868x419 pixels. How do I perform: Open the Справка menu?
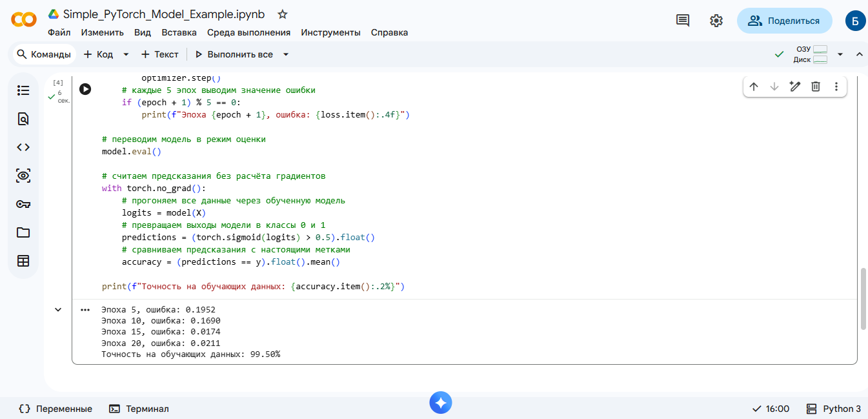coord(389,32)
